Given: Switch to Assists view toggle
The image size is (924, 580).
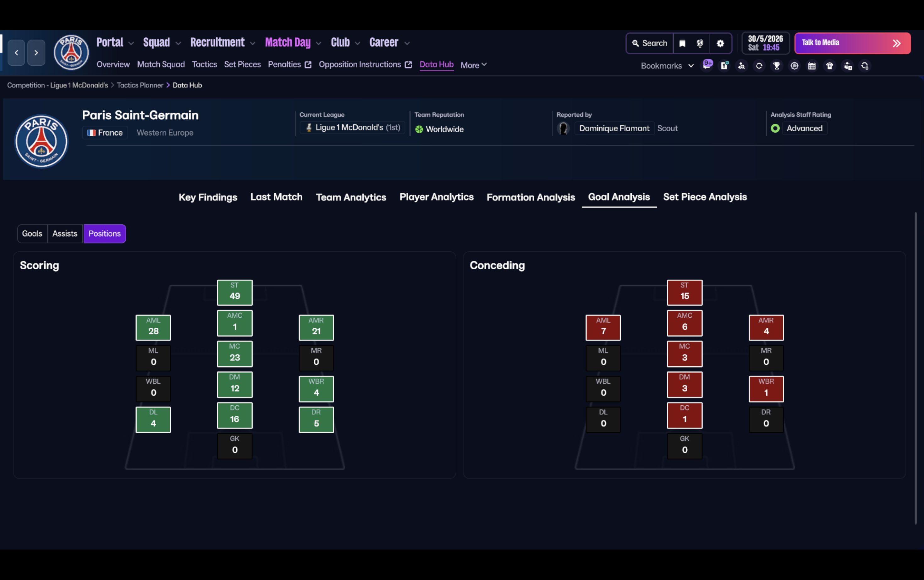Looking at the screenshot, I should (x=65, y=234).
